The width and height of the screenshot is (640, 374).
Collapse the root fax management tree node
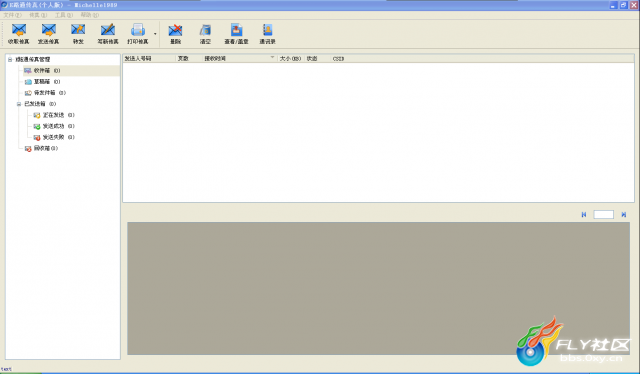10,60
